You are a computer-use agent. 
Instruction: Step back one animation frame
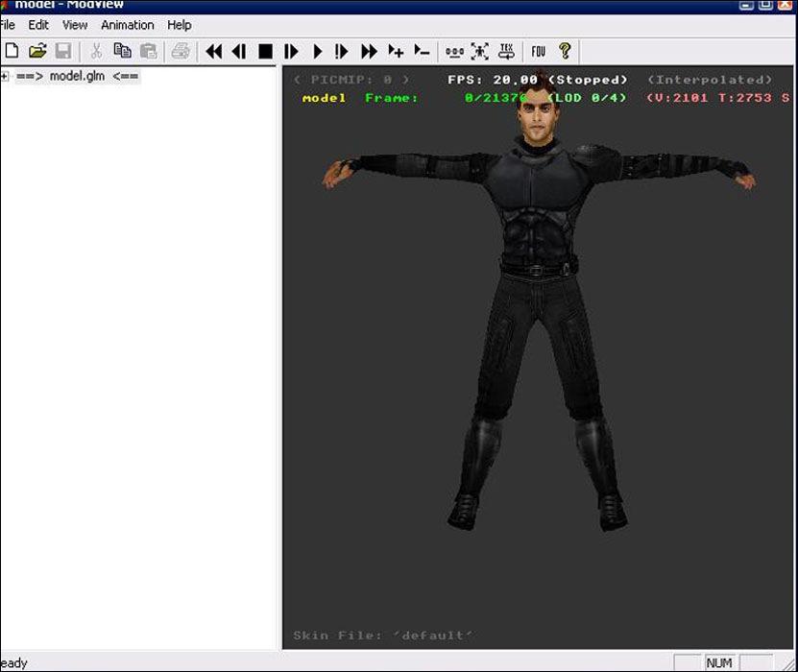tap(239, 51)
